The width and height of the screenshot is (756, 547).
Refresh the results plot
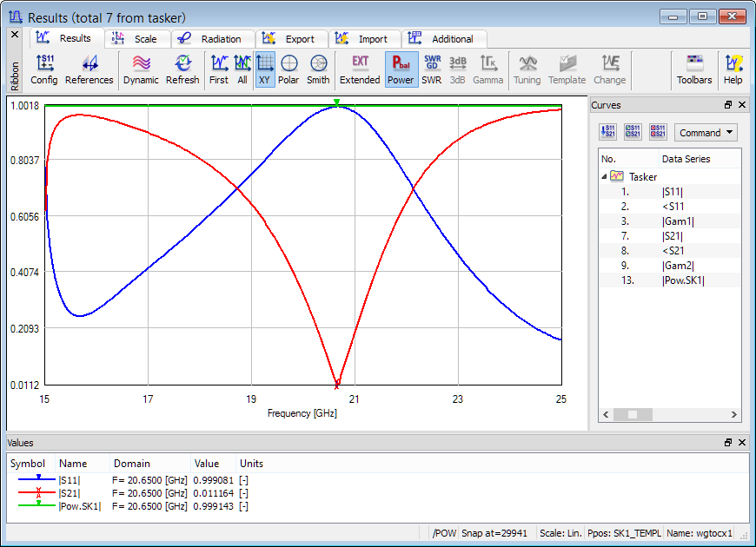click(182, 69)
